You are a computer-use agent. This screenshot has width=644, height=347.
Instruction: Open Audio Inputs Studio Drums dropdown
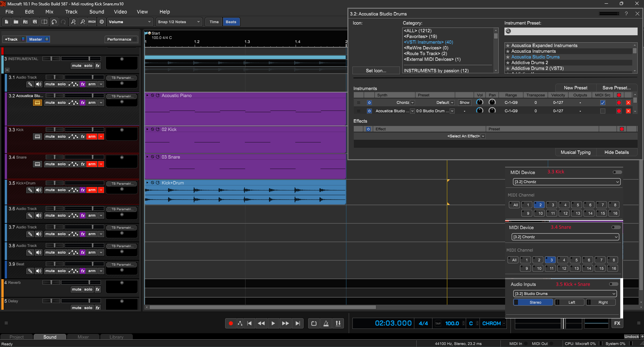coord(565,294)
